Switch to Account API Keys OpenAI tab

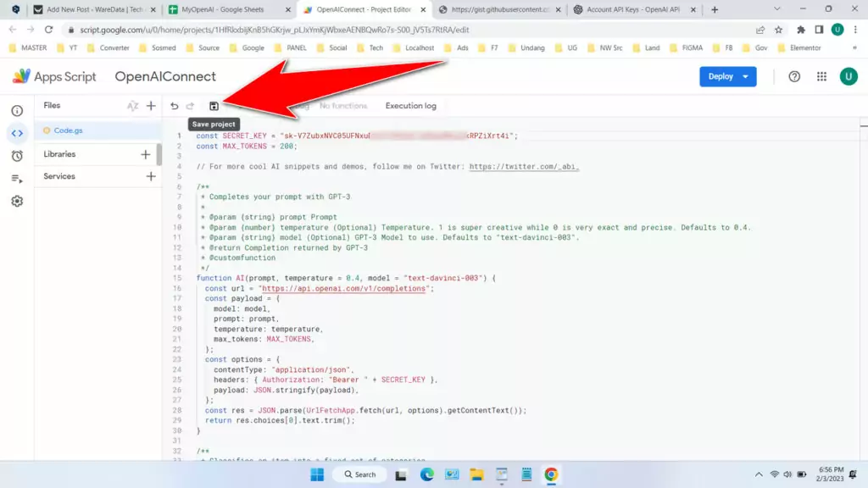point(634,9)
